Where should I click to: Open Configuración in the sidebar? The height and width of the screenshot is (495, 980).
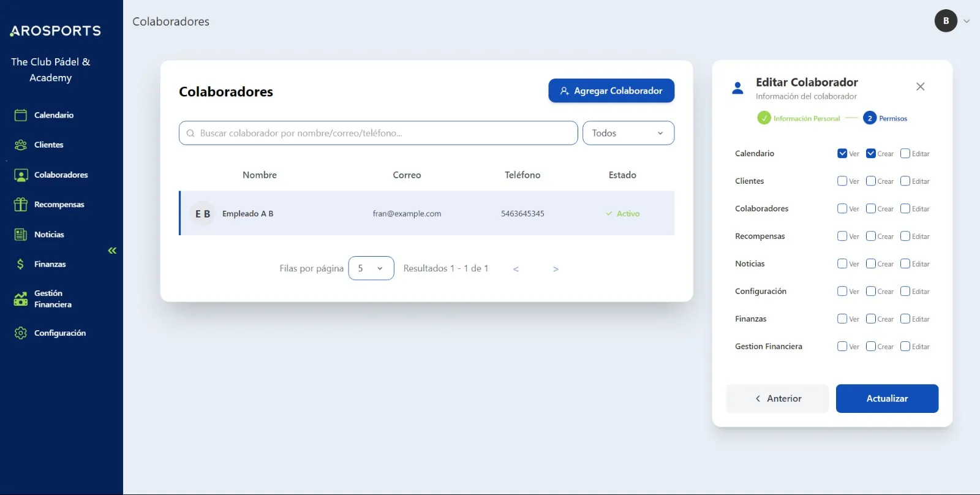tap(60, 333)
